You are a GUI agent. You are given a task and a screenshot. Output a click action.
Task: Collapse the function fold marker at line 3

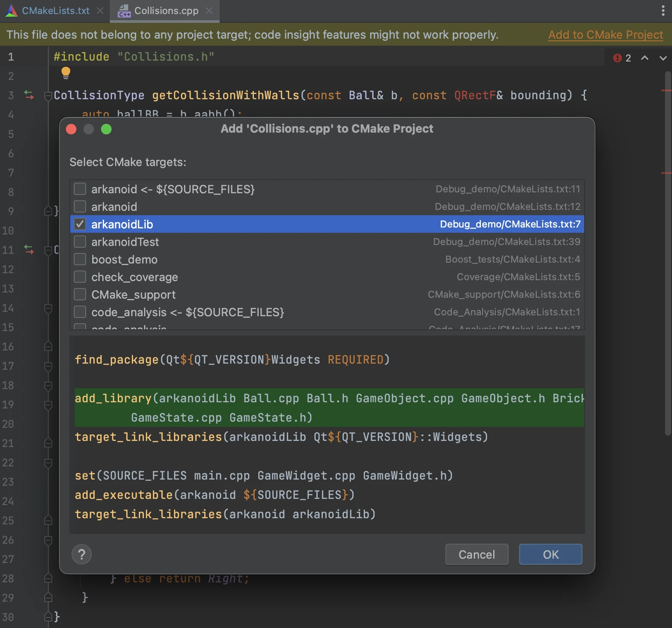tap(48, 95)
